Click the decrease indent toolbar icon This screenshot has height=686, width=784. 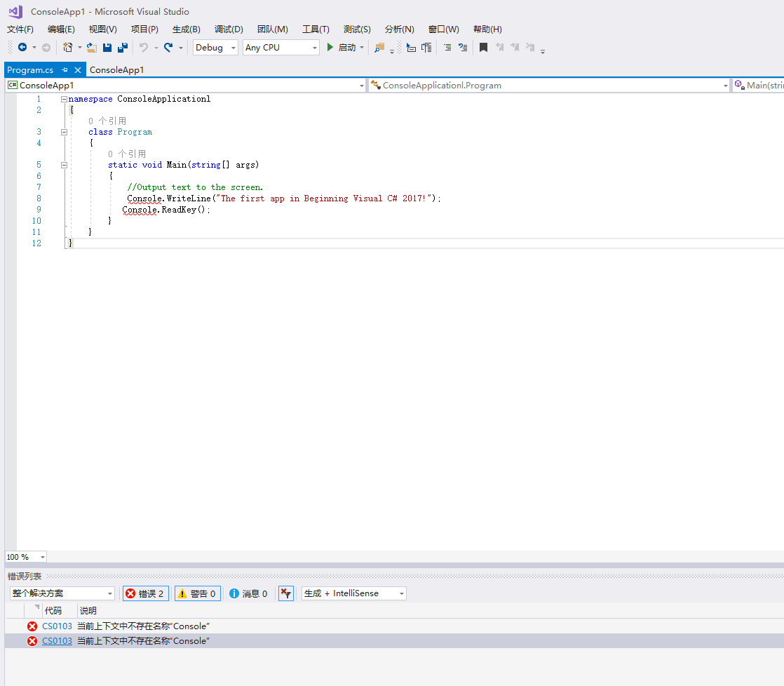[x=411, y=48]
